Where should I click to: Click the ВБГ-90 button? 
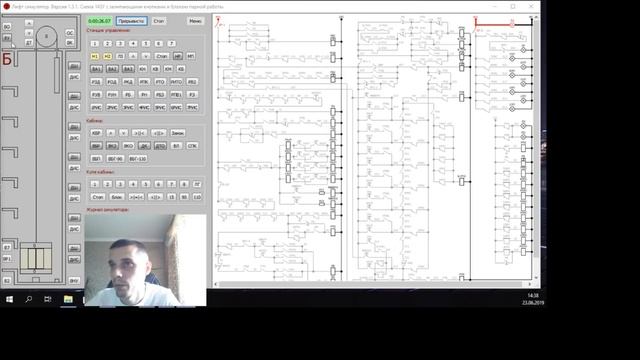point(115,159)
